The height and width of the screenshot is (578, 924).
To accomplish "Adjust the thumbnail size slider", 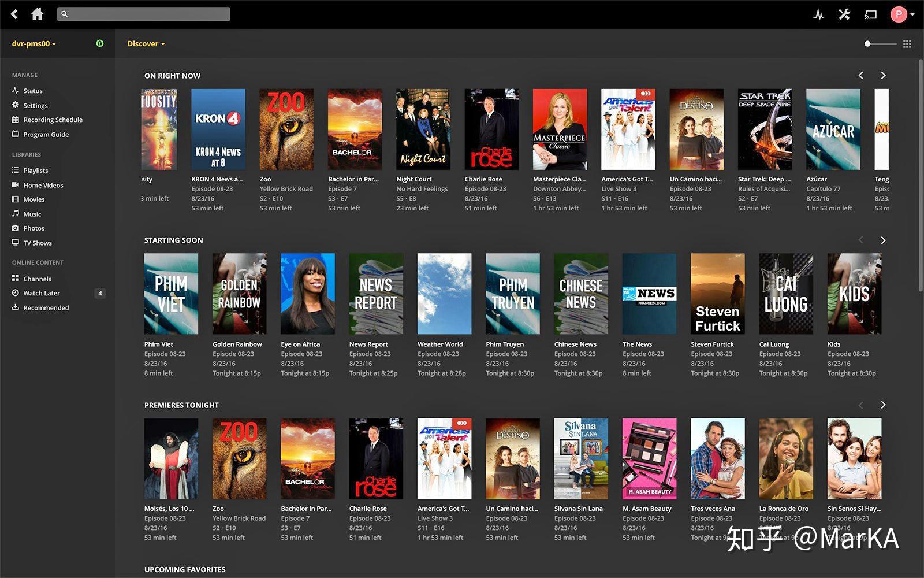I will tap(880, 44).
